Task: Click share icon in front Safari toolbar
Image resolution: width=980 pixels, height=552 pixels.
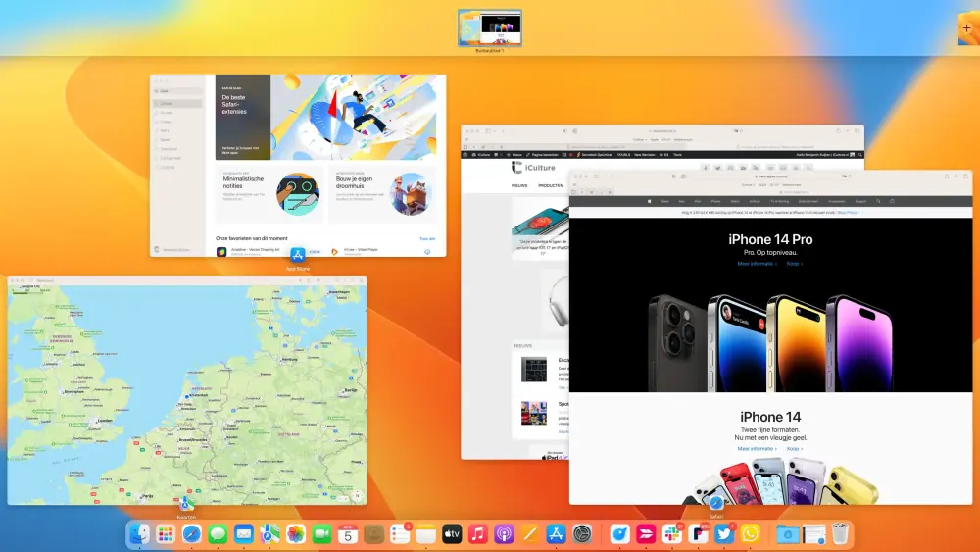Action: [x=946, y=176]
